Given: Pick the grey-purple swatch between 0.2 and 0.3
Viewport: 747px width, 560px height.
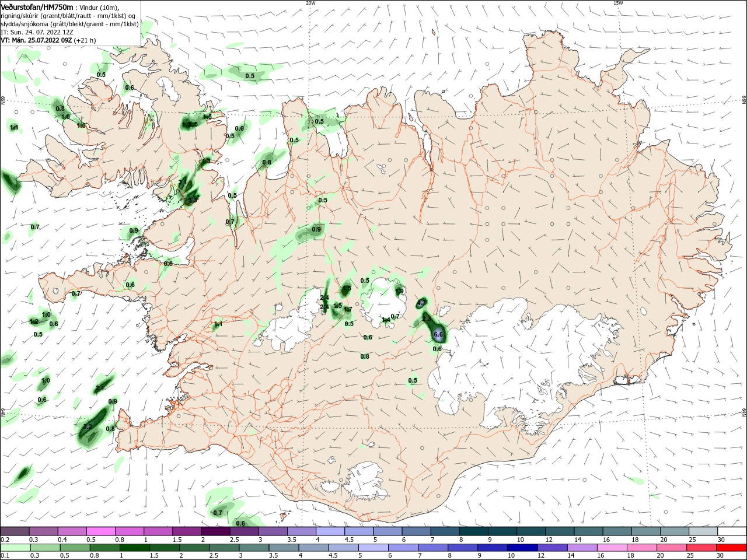Looking at the screenshot, I should [15, 531].
